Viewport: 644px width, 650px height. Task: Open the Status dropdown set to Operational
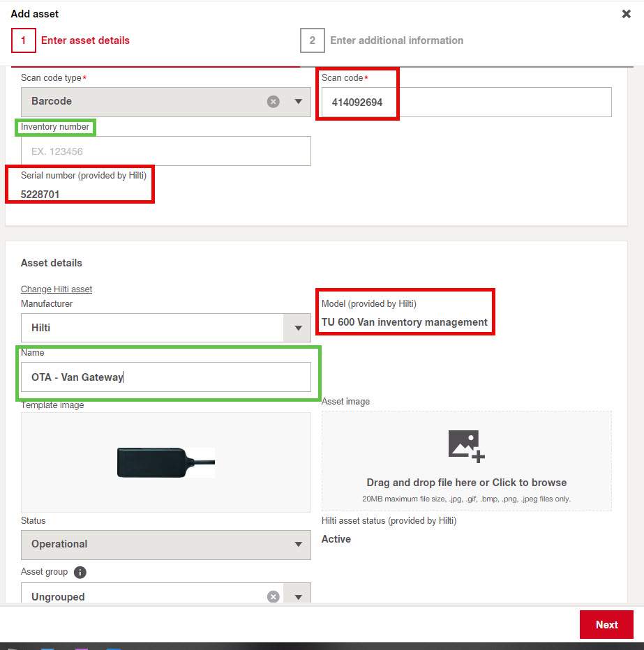click(165, 545)
